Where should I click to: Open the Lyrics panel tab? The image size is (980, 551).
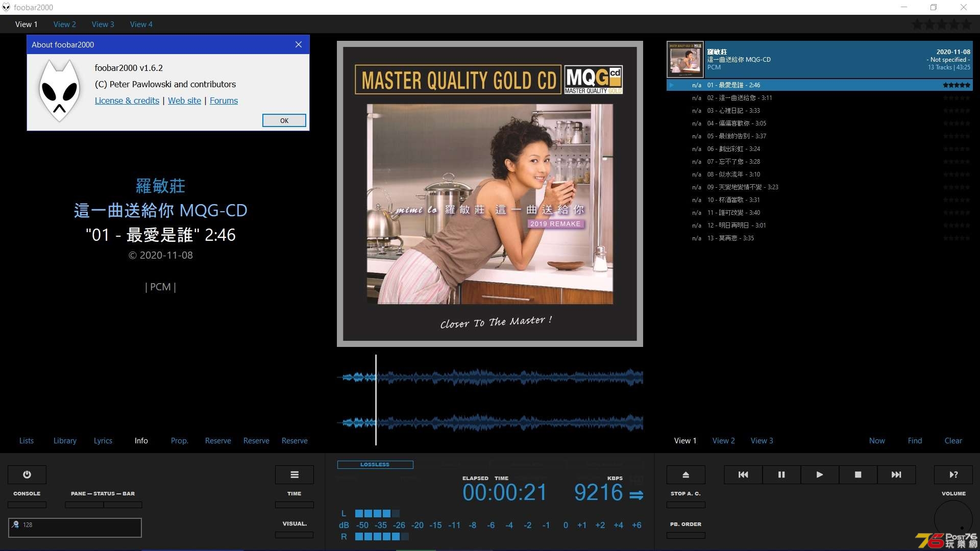pyautogui.click(x=103, y=440)
